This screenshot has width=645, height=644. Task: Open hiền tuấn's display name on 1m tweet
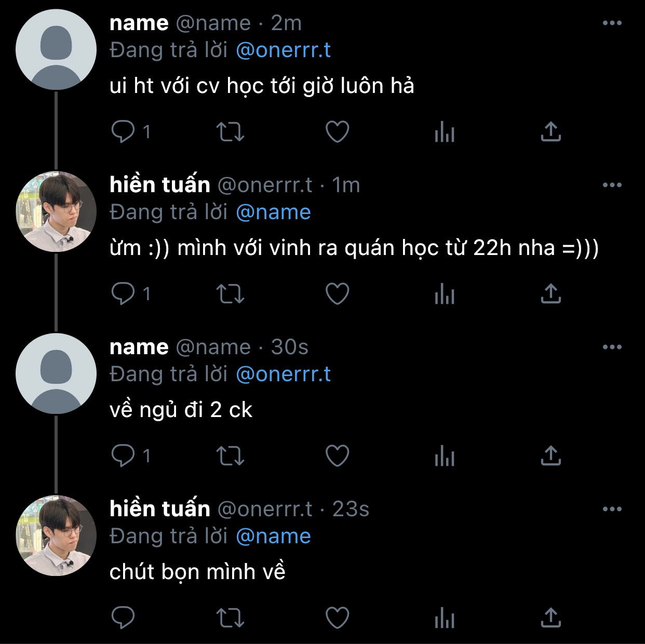pyautogui.click(x=160, y=185)
